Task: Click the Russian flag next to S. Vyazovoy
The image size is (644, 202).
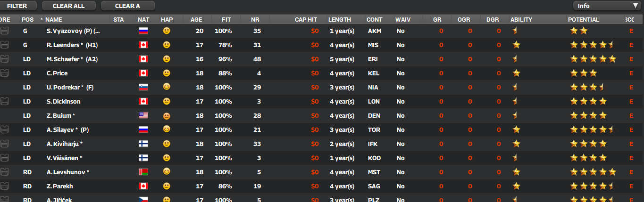Action: (x=143, y=31)
